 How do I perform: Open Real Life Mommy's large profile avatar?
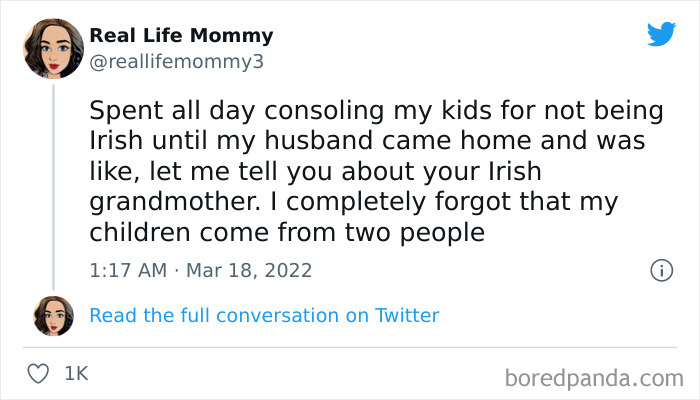point(53,49)
